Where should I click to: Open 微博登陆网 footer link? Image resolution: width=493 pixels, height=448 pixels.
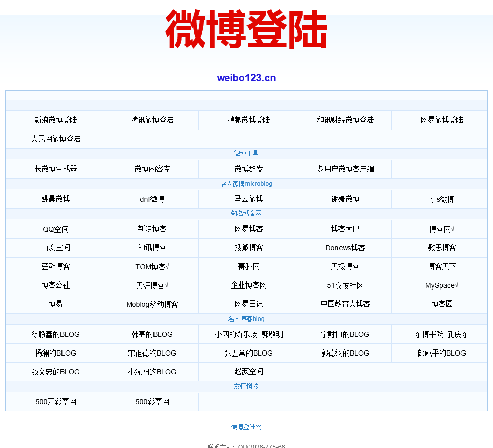(x=246, y=427)
